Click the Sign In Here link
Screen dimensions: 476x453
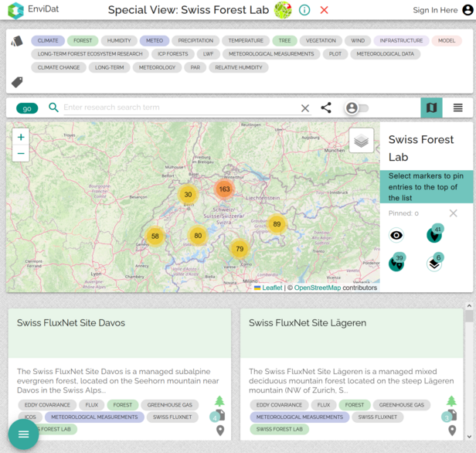(435, 10)
